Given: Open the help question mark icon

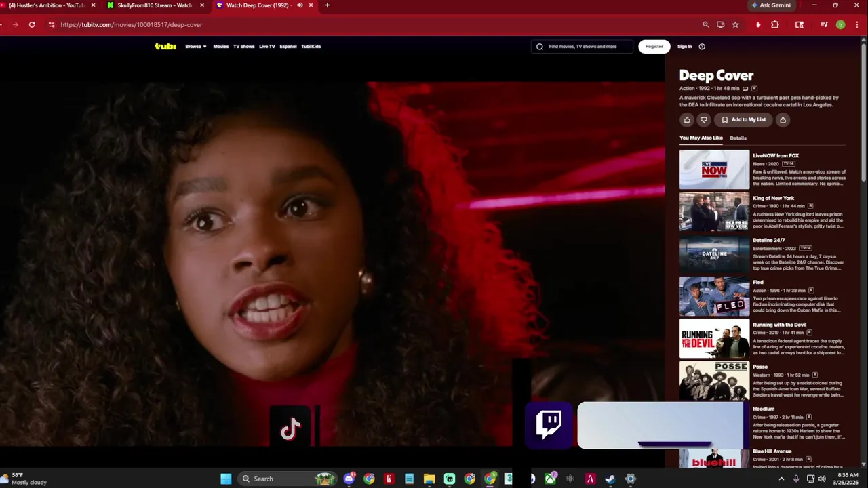Looking at the screenshot, I should [702, 47].
